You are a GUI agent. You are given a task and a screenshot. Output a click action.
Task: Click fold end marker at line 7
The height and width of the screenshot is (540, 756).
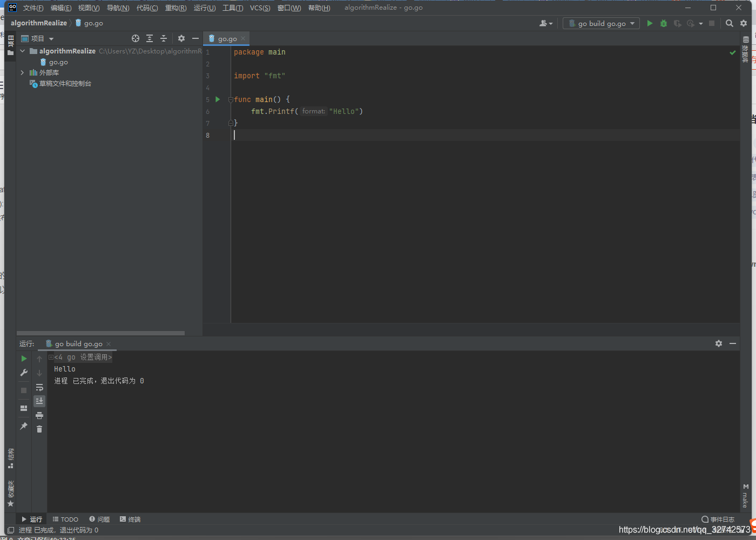point(231,123)
